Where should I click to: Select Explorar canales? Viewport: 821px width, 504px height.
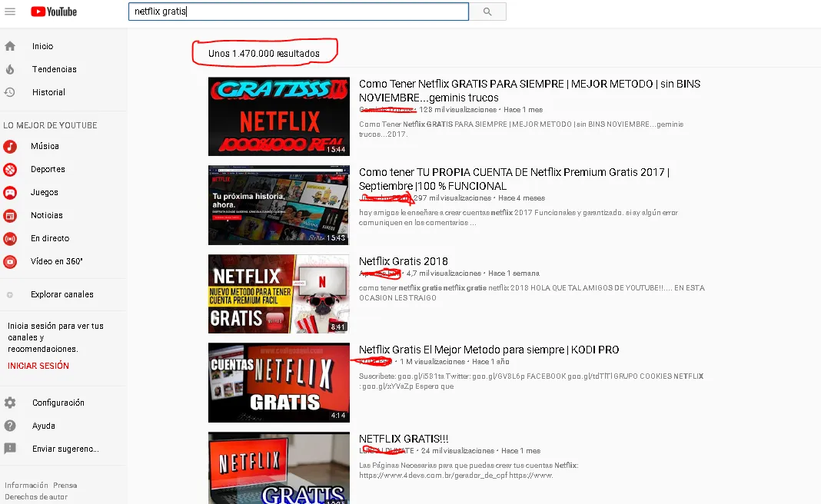[x=61, y=294]
